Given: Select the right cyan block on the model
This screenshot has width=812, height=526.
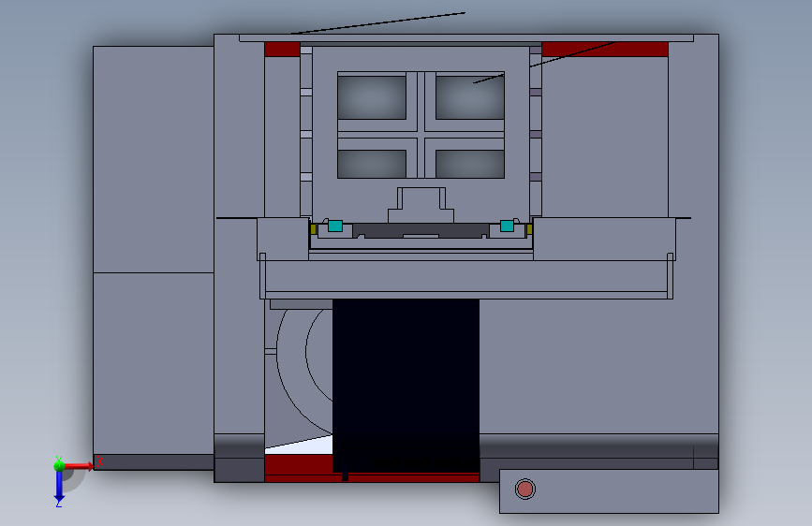Looking at the screenshot, I should [x=507, y=226].
